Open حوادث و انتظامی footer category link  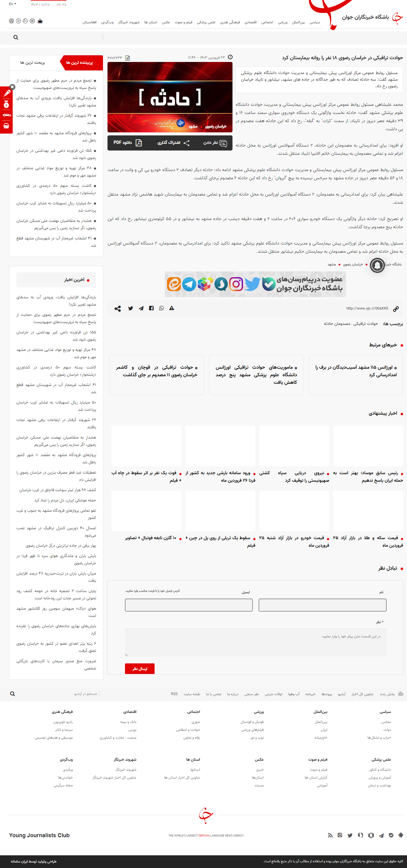pos(188,730)
